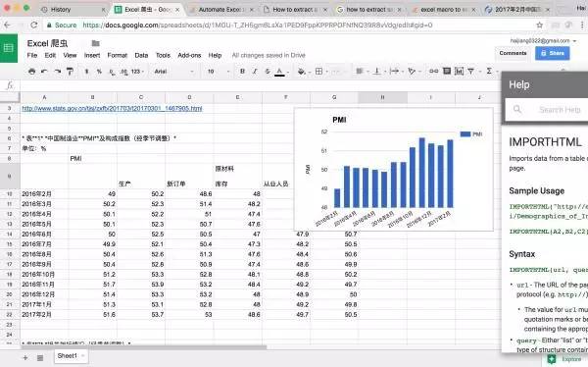Screen dimensions: 588x367
Task: Open the Arial font dropdown
Action: 173,72
